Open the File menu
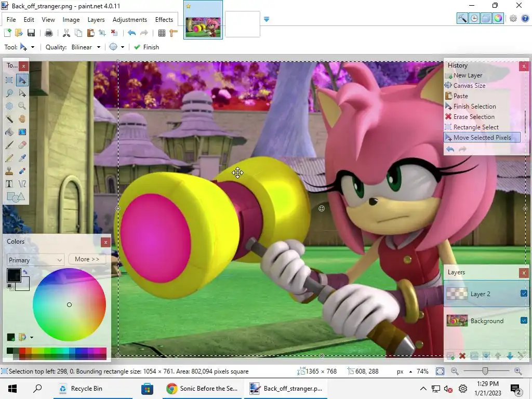The width and height of the screenshot is (532, 399). [x=11, y=20]
